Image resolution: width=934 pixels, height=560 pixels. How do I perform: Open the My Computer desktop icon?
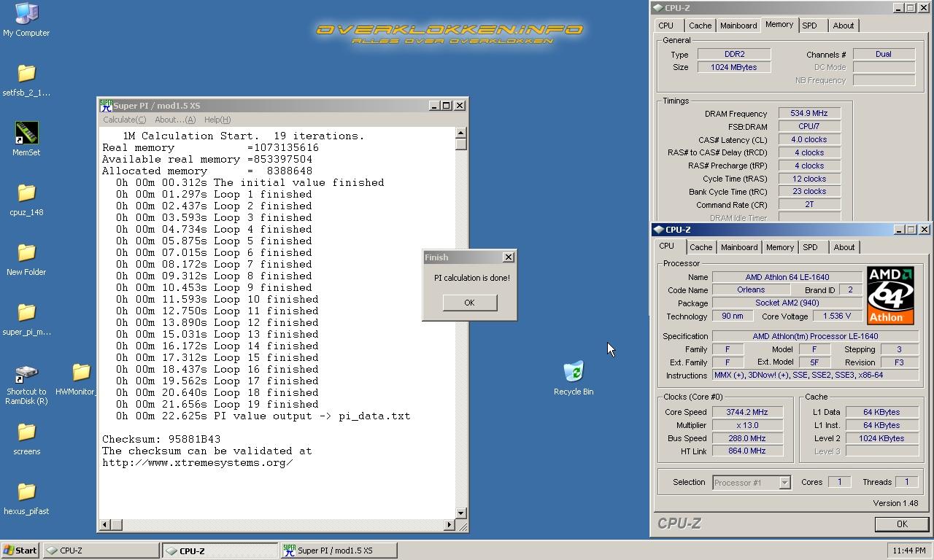click(x=26, y=14)
